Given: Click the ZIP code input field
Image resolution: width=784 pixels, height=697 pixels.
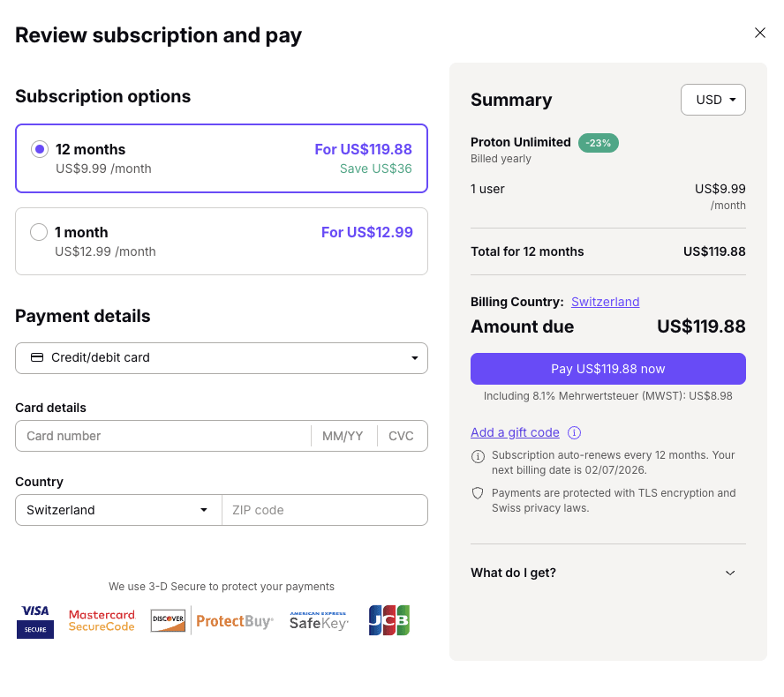Looking at the screenshot, I should pos(324,510).
